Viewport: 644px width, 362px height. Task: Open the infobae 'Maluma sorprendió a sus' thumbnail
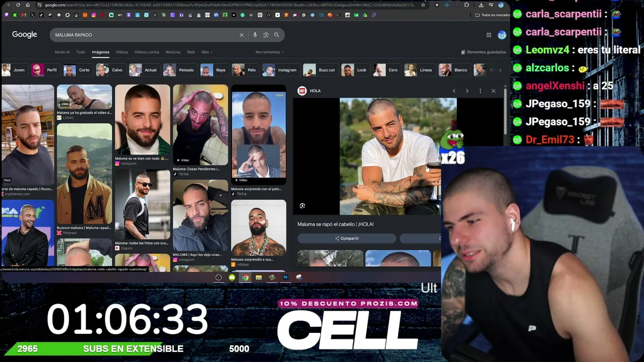pyautogui.click(x=259, y=228)
